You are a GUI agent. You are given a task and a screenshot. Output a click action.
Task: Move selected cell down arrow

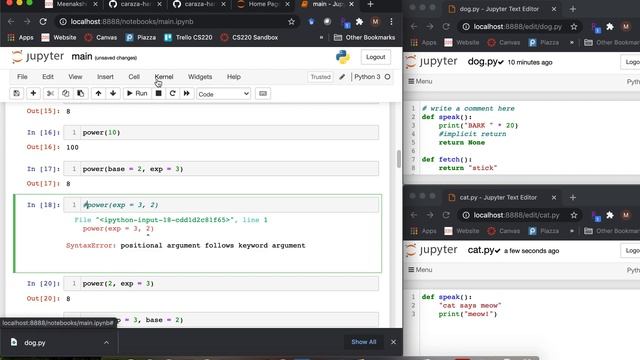point(113,93)
